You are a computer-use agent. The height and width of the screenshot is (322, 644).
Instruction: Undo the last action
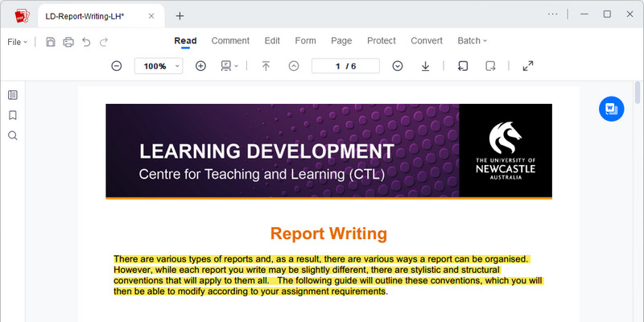click(x=86, y=42)
